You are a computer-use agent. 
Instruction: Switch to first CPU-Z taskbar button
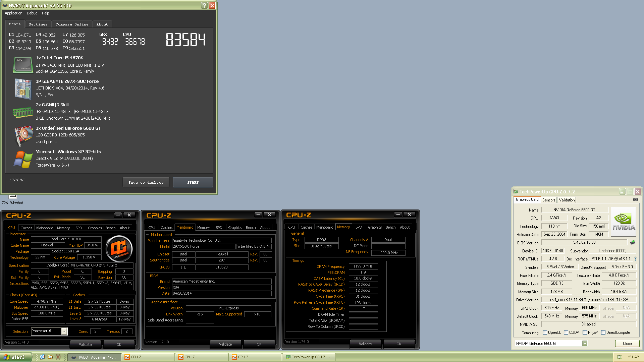148,357
